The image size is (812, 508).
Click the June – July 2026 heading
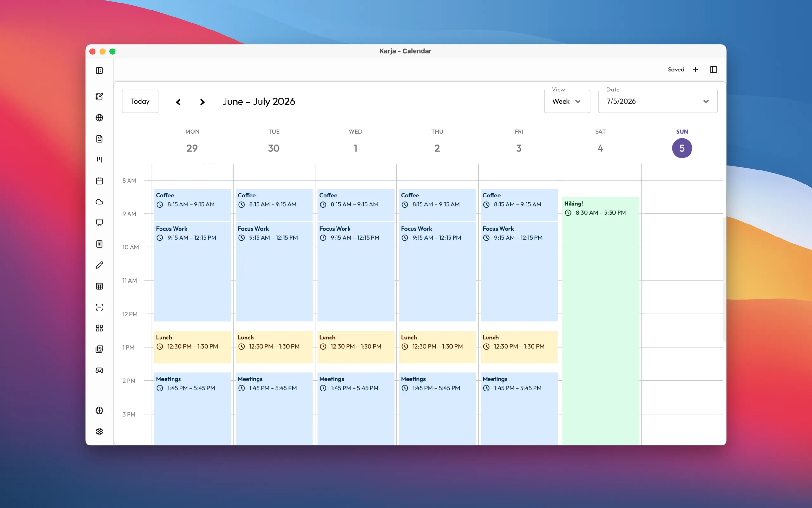(x=259, y=102)
